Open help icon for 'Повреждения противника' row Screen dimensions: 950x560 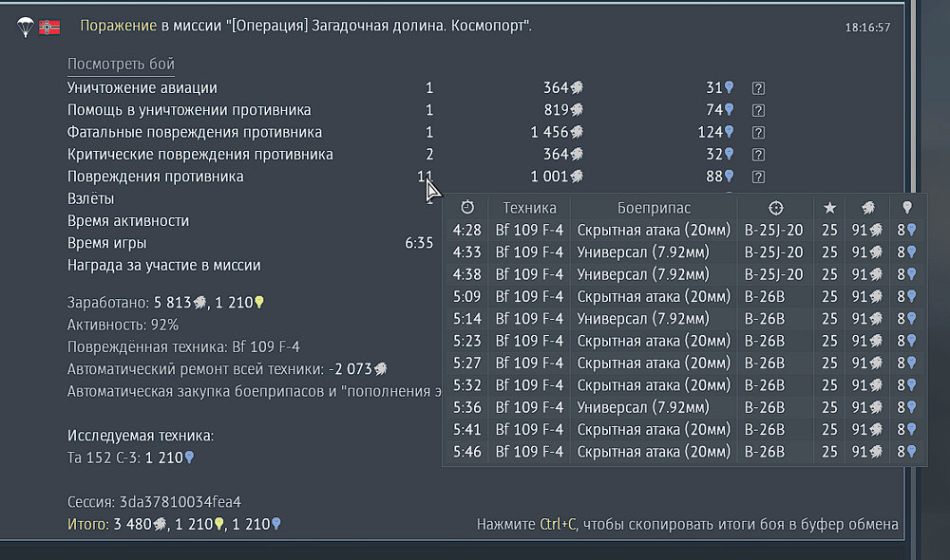pos(758,177)
